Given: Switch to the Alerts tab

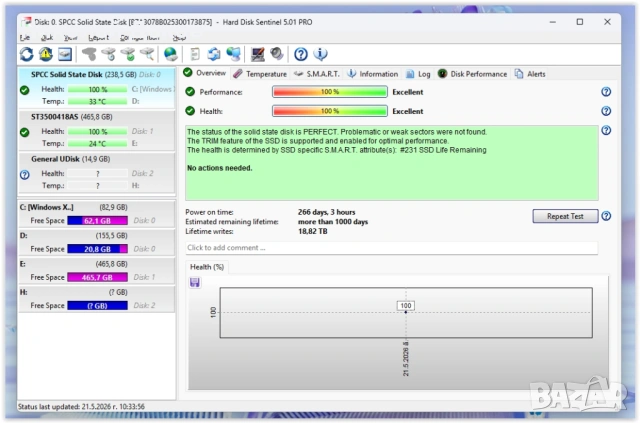Looking at the screenshot, I should (530, 74).
